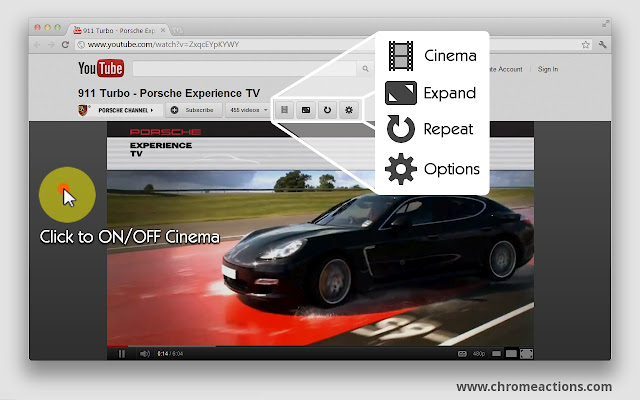The width and height of the screenshot is (640, 400).
Task: Subscribe to the Porsche channel
Action: click(193, 110)
